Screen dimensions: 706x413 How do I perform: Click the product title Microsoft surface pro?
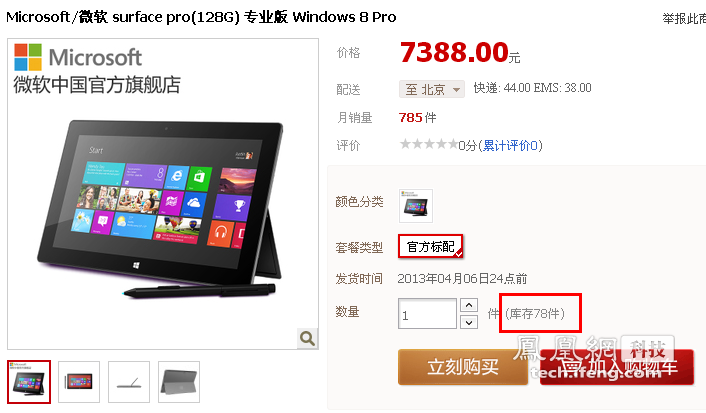click(201, 17)
